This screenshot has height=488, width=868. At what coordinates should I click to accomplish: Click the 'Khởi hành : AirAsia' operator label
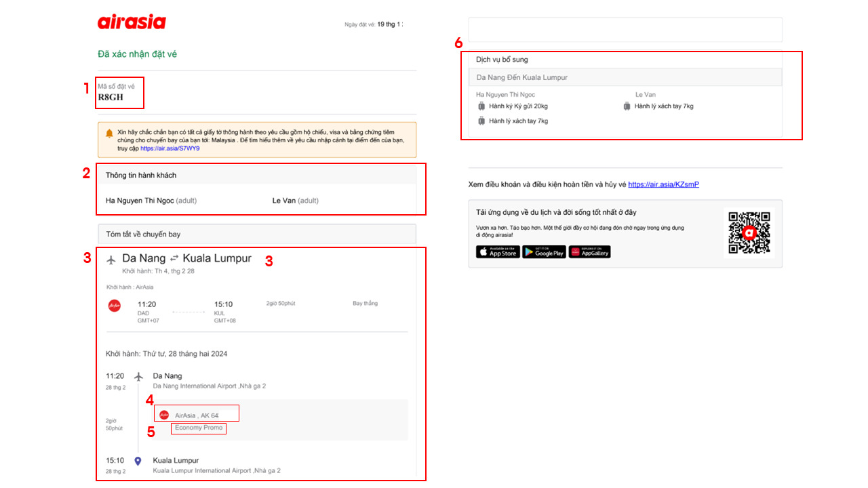[130, 287]
